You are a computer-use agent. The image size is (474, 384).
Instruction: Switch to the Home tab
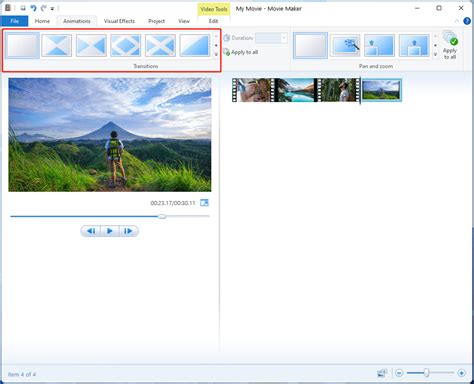pyautogui.click(x=42, y=21)
